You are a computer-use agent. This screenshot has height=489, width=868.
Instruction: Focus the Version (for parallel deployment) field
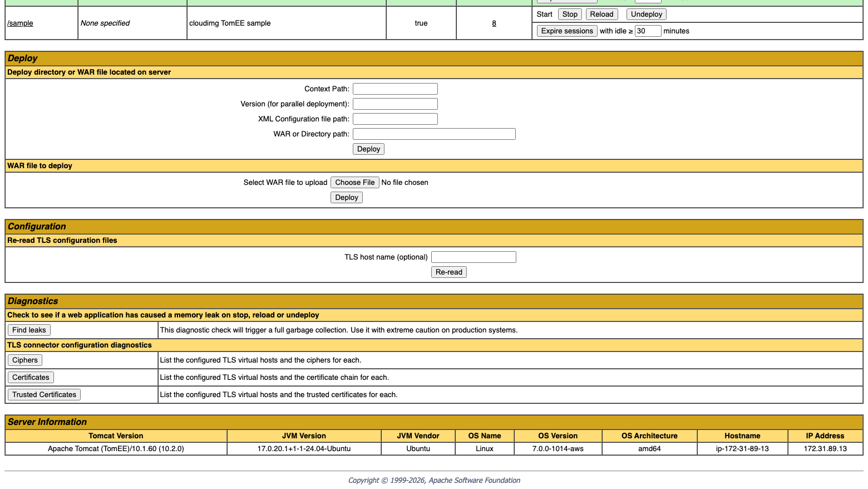(395, 104)
